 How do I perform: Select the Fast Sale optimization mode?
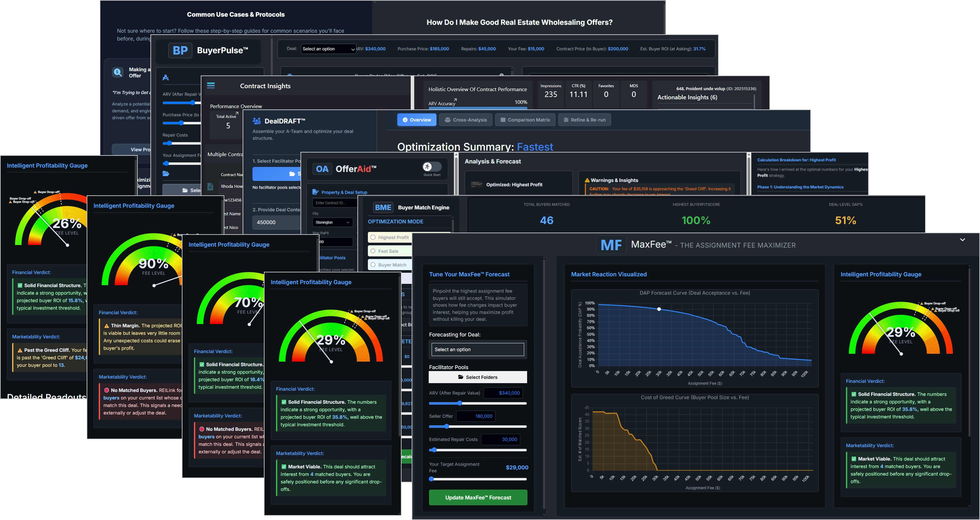pyautogui.click(x=372, y=251)
